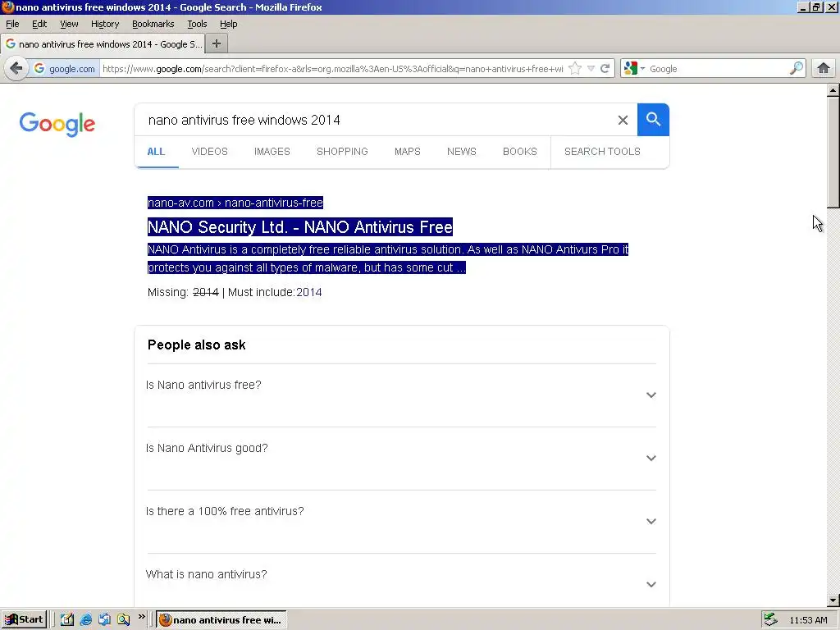Open the URL history dropdown arrow

591,69
